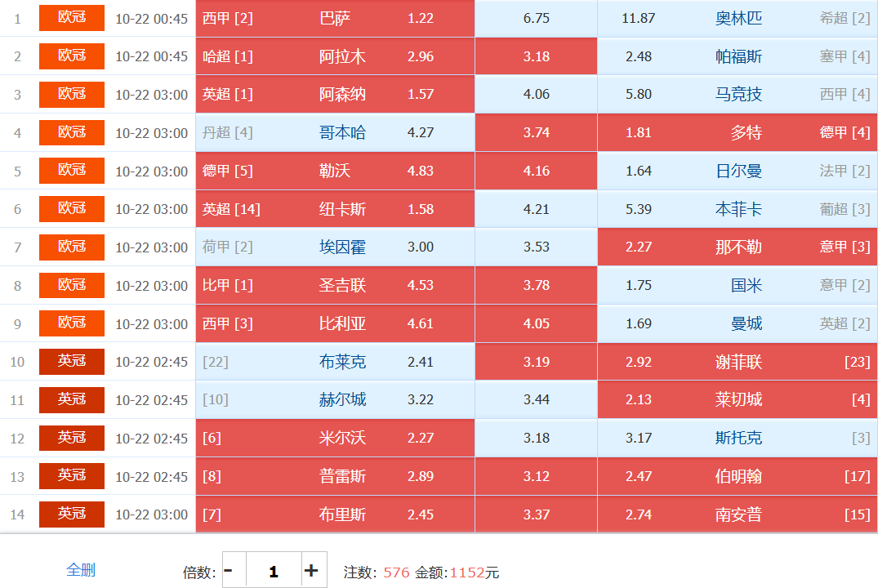The width and height of the screenshot is (878, 588).
Task: Decrease the multiplier with the minus button
Action: click(x=229, y=571)
